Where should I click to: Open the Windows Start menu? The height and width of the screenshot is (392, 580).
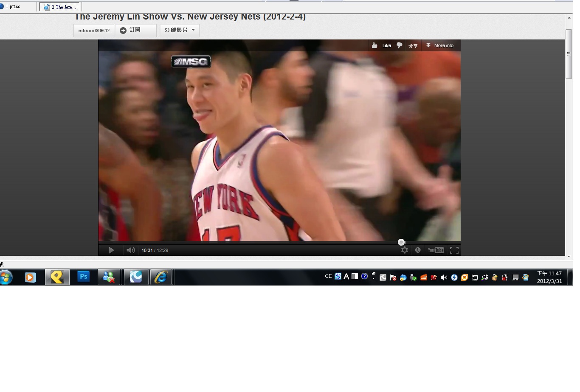(x=5, y=277)
